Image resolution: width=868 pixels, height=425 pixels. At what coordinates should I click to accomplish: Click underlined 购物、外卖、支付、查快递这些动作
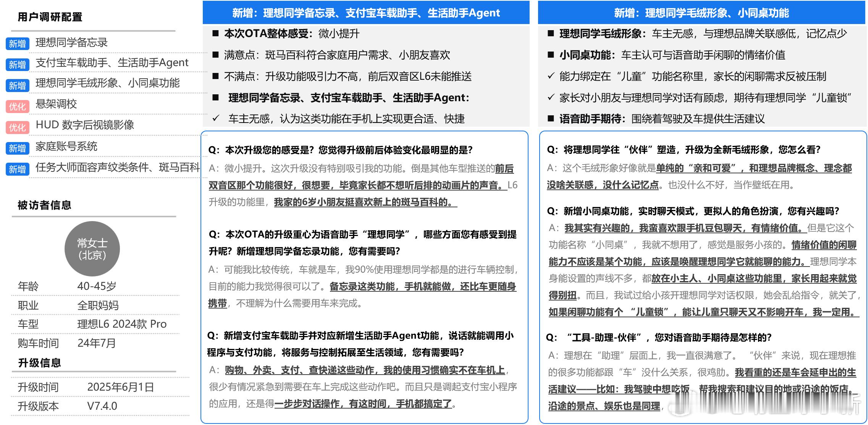tap(365, 370)
